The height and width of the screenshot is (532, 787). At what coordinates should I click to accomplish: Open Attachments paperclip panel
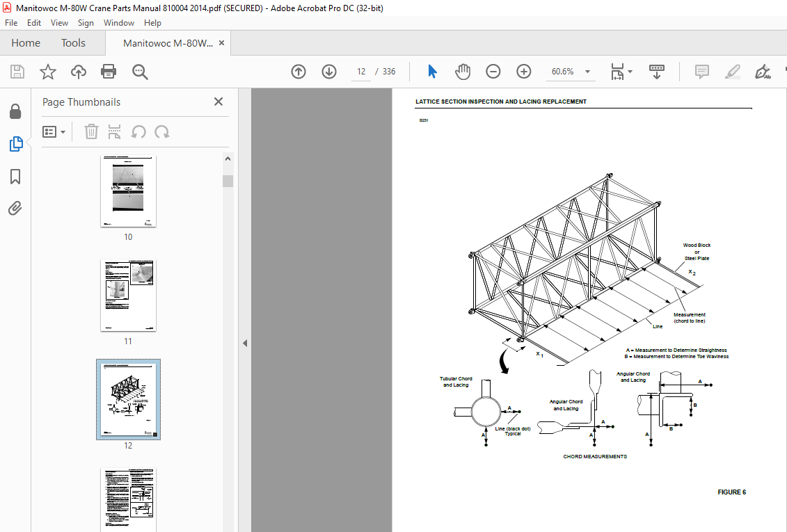(x=15, y=208)
